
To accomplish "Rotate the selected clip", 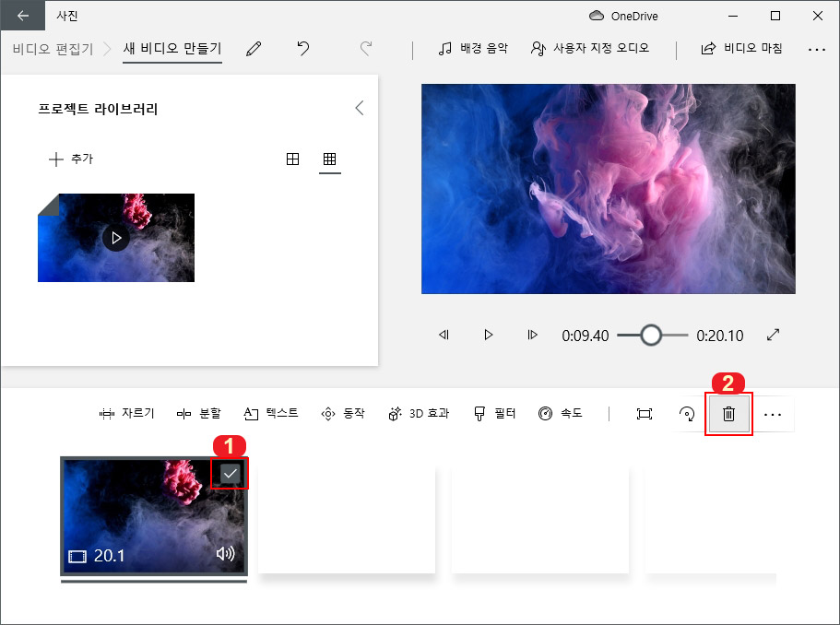I will [x=687, y=414].
